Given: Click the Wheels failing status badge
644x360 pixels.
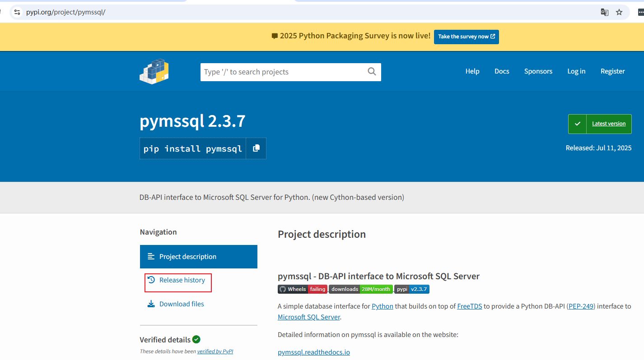Looking at the screenshot, I should click(x=302, y=289).
